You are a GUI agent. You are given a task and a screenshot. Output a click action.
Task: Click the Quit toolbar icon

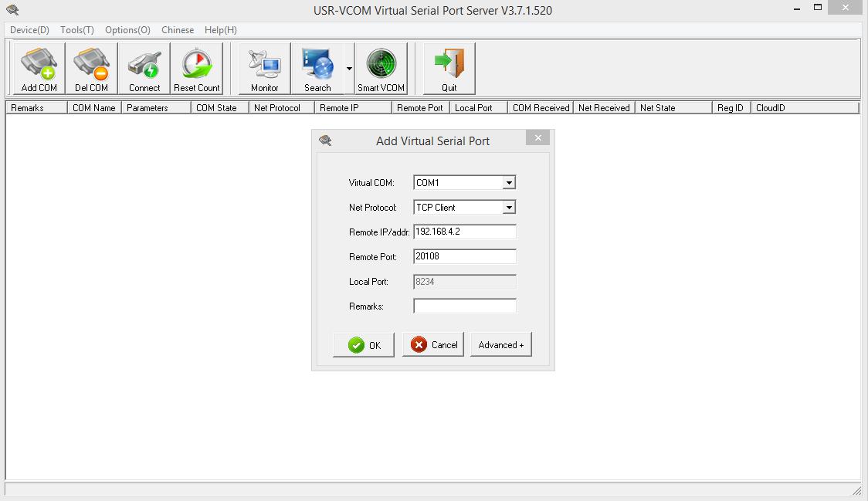pos(449,69)
